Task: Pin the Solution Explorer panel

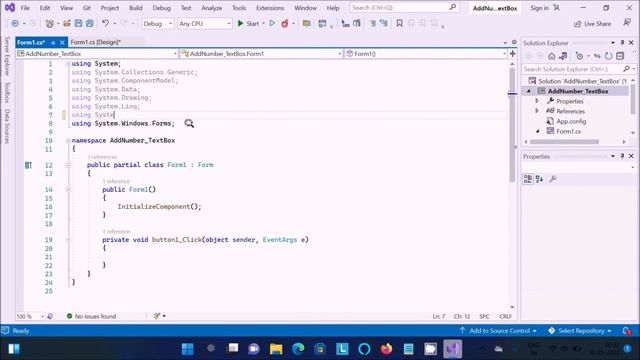Action: [622, 42]
